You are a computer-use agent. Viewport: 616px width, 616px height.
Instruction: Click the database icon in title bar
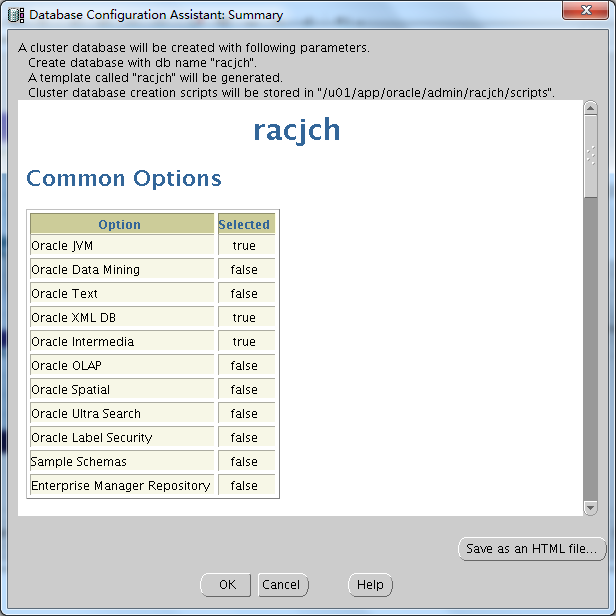16,15
